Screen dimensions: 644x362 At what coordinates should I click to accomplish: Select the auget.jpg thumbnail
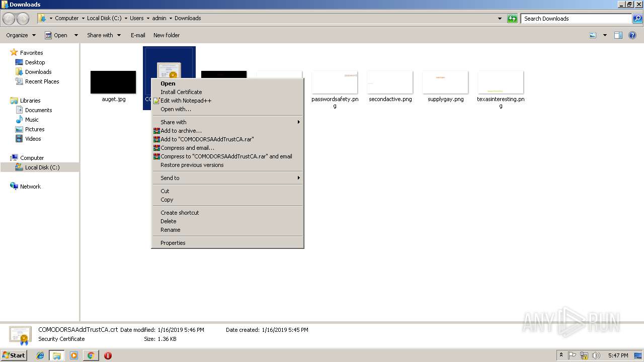(x=113, y=82)
